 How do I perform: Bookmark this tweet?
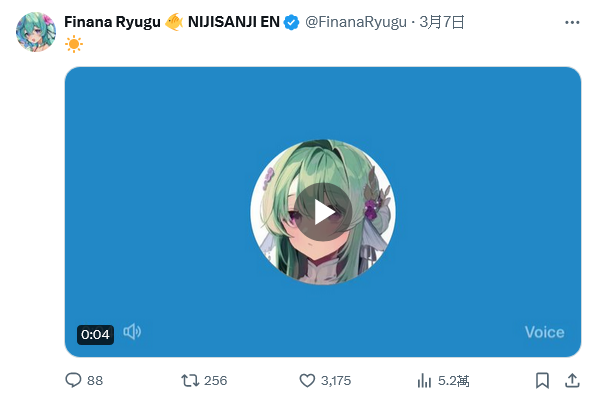[x=542, y=380]
